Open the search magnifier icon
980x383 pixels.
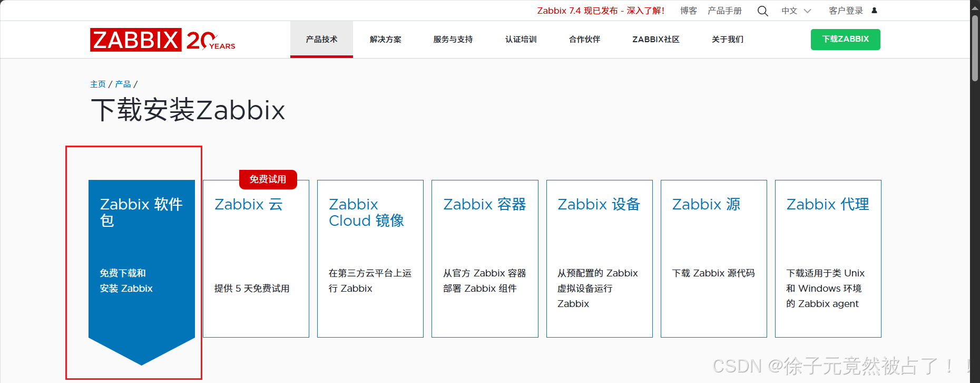[x=762, y=11]
